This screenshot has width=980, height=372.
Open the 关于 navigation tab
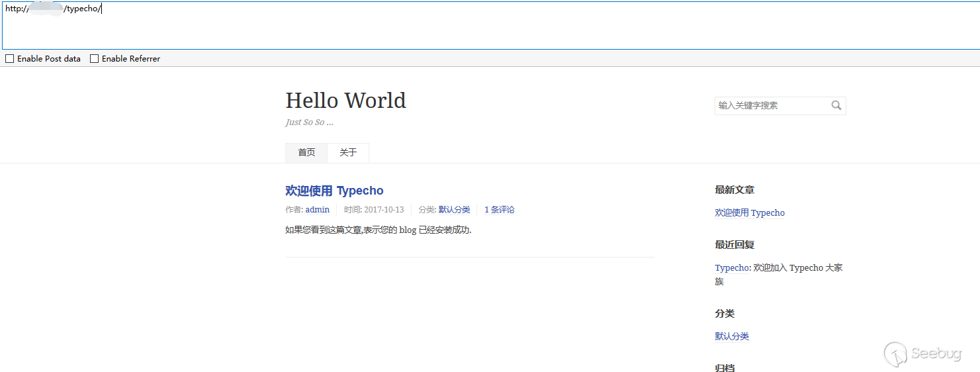point(348,153)
